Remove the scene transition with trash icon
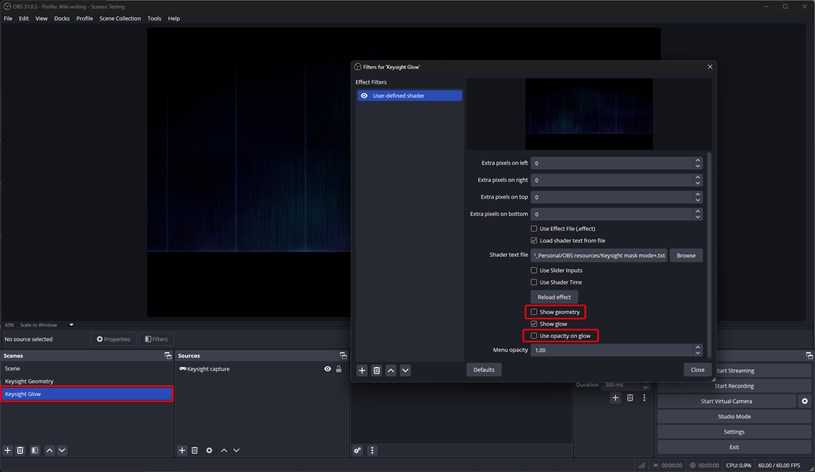This screenshot has height=472, width=815. 630,398
